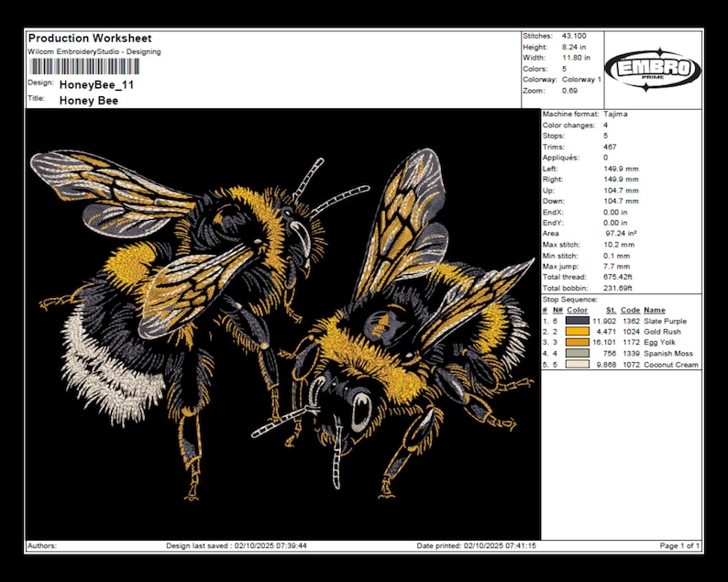Click the 'Page 1 of 1' footer text
Image resolution: width=728 pixels, height=582 pixels.
coord(679,546)
